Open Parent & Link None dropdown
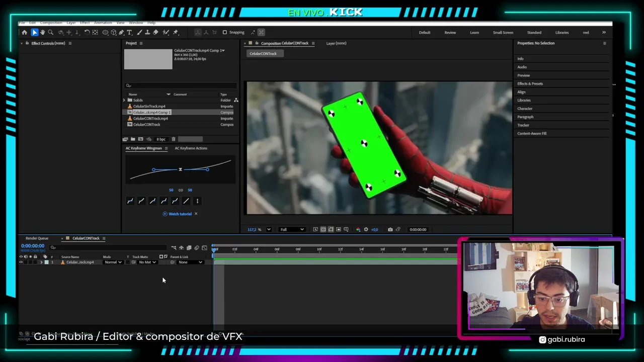 pyautogui.click(x=191, y=262)
